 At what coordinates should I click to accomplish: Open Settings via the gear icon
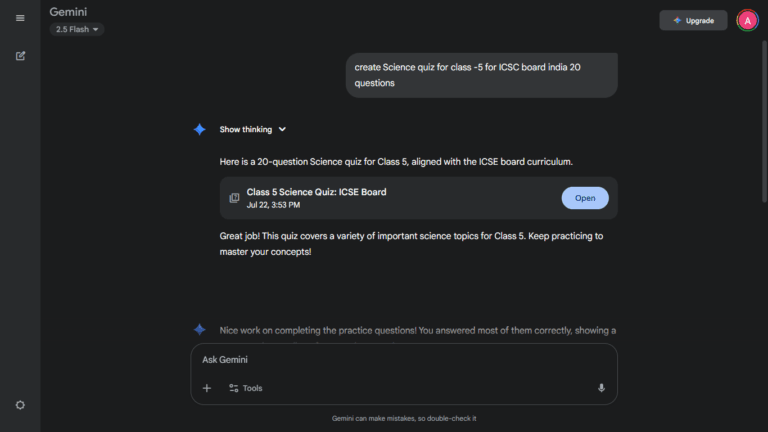point(20,405)
